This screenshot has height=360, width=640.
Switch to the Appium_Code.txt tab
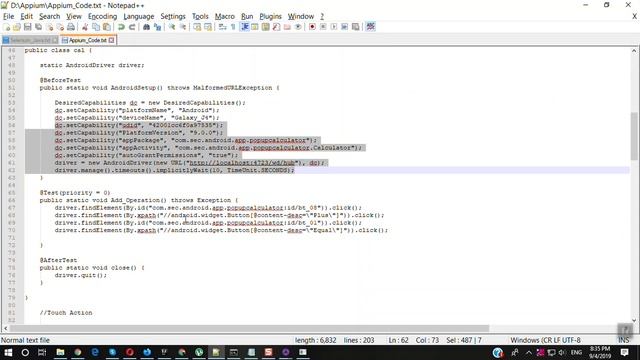(87, 40)
